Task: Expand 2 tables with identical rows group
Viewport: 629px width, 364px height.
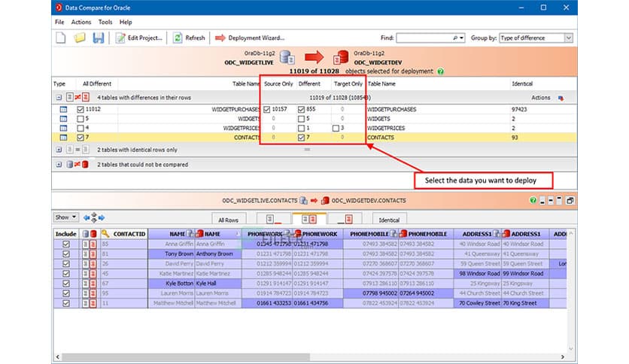Action: [x=59, y=150]
